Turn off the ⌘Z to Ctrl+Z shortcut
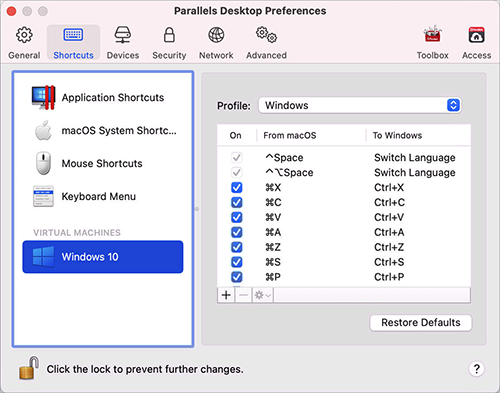The width and height of the screenshot is (500, 393). (237, 247)
